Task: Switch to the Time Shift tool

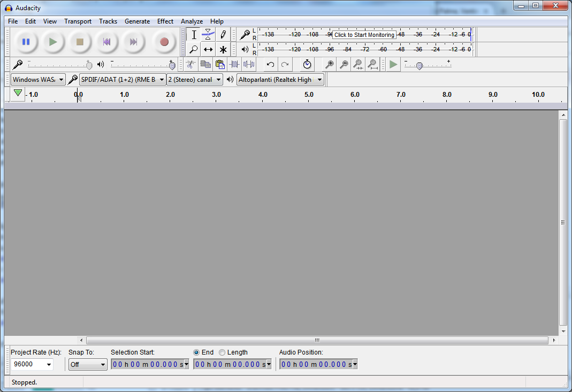Action: (208, 49)
